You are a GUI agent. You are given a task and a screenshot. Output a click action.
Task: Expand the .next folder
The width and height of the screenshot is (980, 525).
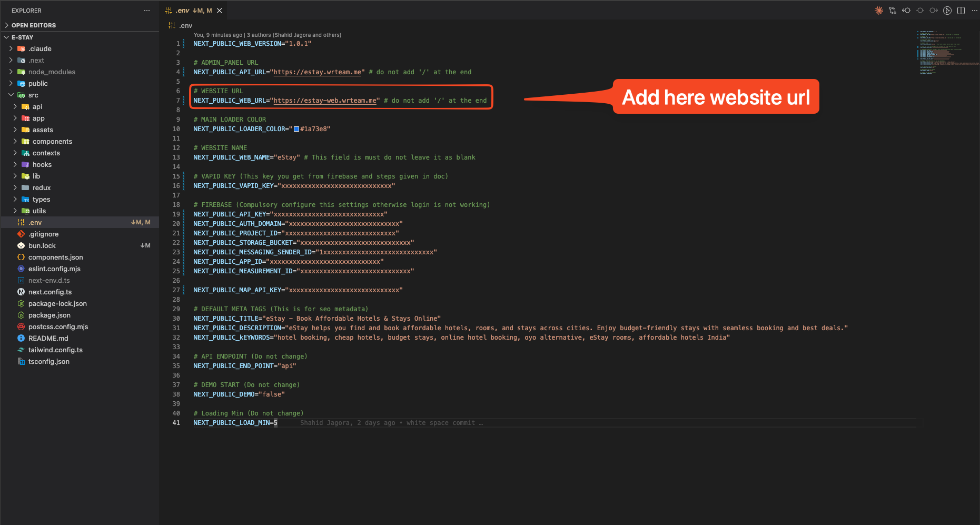point(36,61)
